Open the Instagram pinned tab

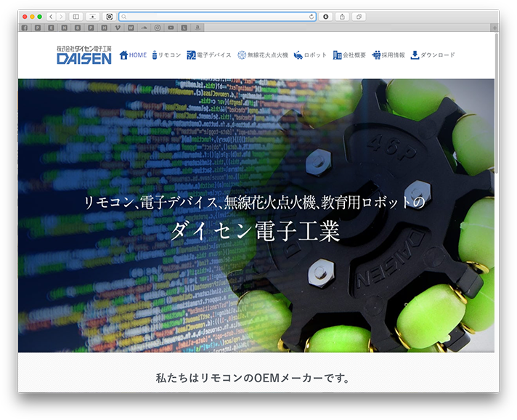pos(158,28)
